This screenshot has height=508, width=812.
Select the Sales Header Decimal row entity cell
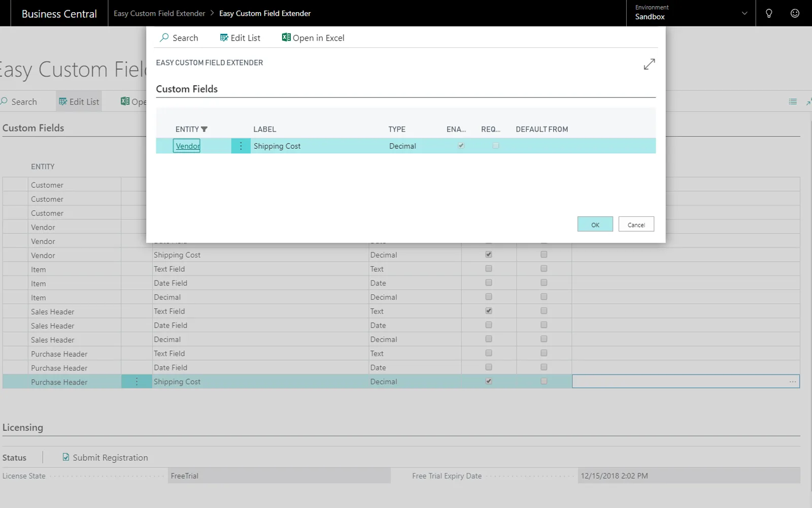click(x=74, y=339)
